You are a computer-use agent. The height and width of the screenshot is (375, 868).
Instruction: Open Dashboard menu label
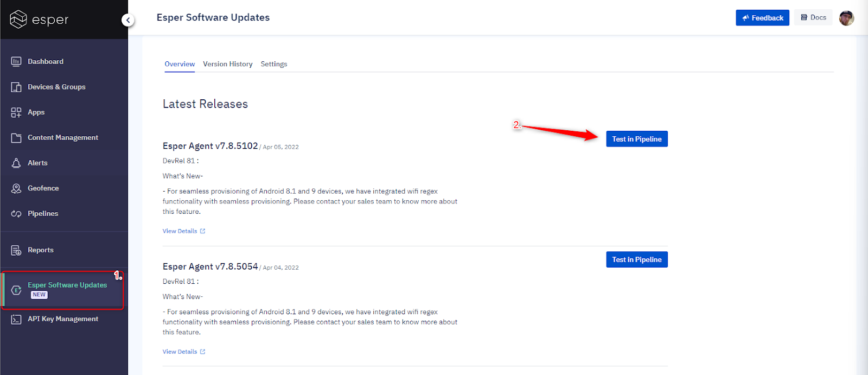[x=46, y=62]
